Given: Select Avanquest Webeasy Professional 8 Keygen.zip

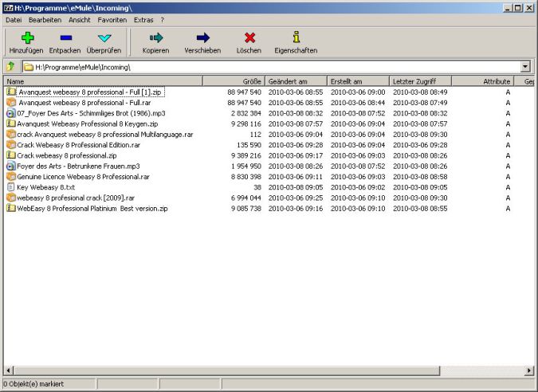Looking at the screenshot, I should click(88, 123).
